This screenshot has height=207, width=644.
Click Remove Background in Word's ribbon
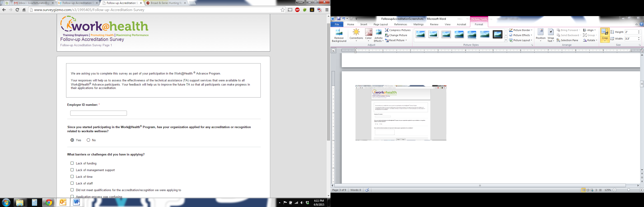point(339,35)
